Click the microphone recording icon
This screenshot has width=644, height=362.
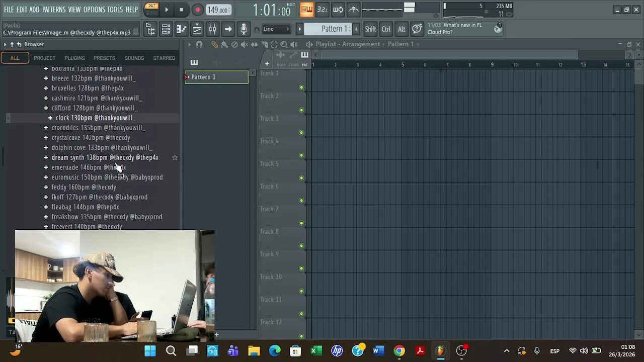[x=244, y=29]
